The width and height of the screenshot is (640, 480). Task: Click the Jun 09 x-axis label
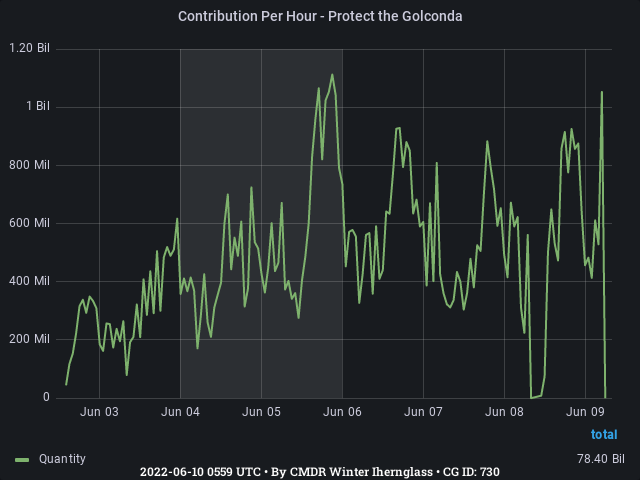click(585, 412)
